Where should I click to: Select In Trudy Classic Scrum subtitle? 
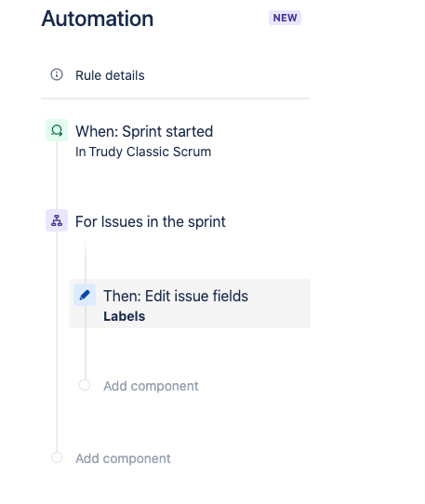pyautogui.click(x=143, y=152)
